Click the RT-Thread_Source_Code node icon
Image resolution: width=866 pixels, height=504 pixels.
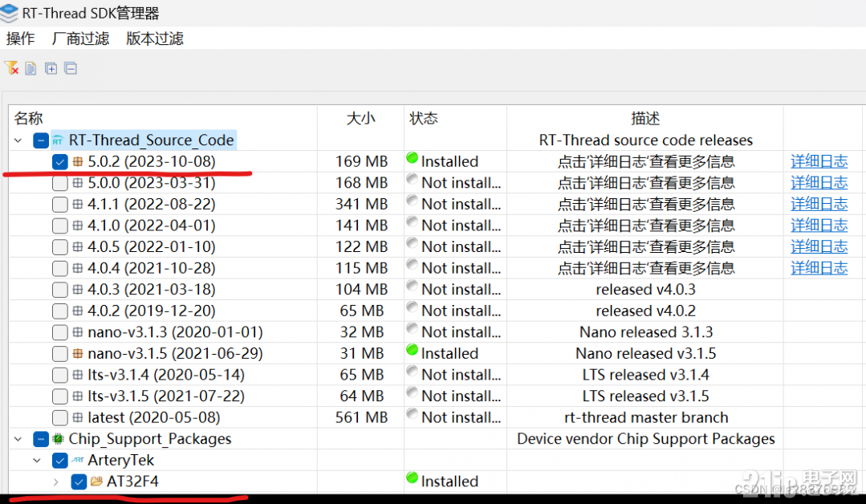[58, 140]
